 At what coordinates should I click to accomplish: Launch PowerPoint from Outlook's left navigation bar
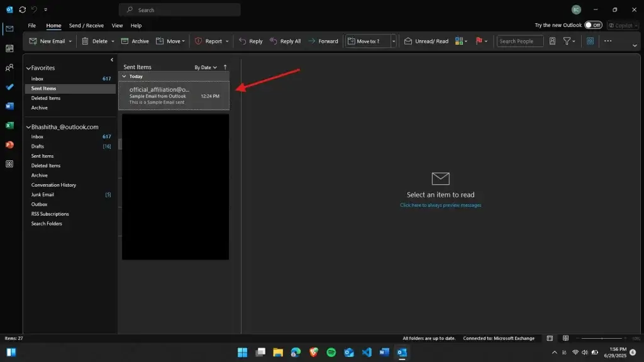pos(9,145)
